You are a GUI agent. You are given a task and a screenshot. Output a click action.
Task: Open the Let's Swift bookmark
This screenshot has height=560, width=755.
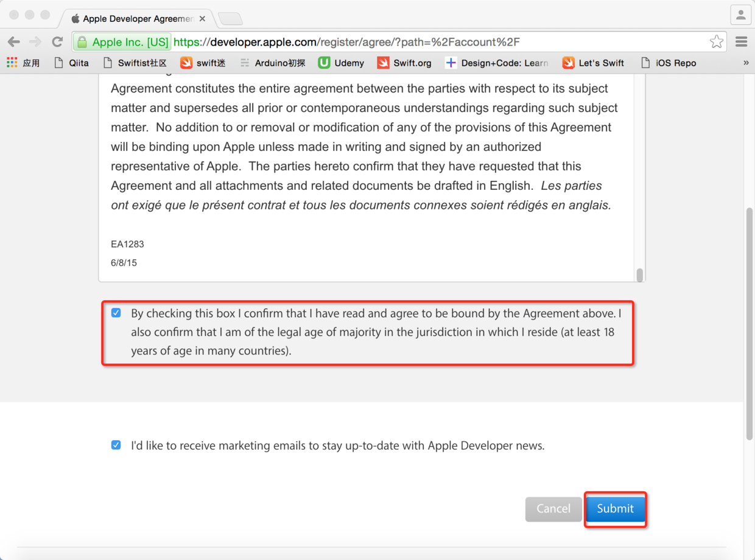pos(593,63)
